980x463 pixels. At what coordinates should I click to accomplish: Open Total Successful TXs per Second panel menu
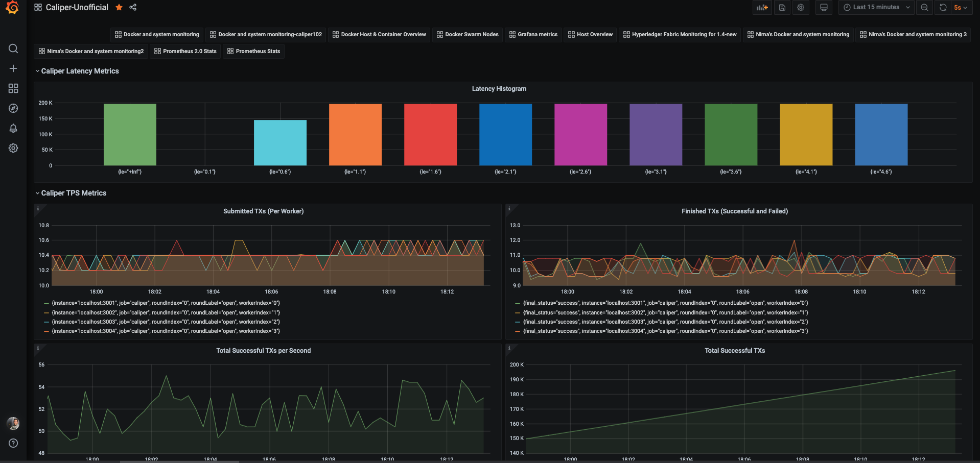[x=263, y=351]
